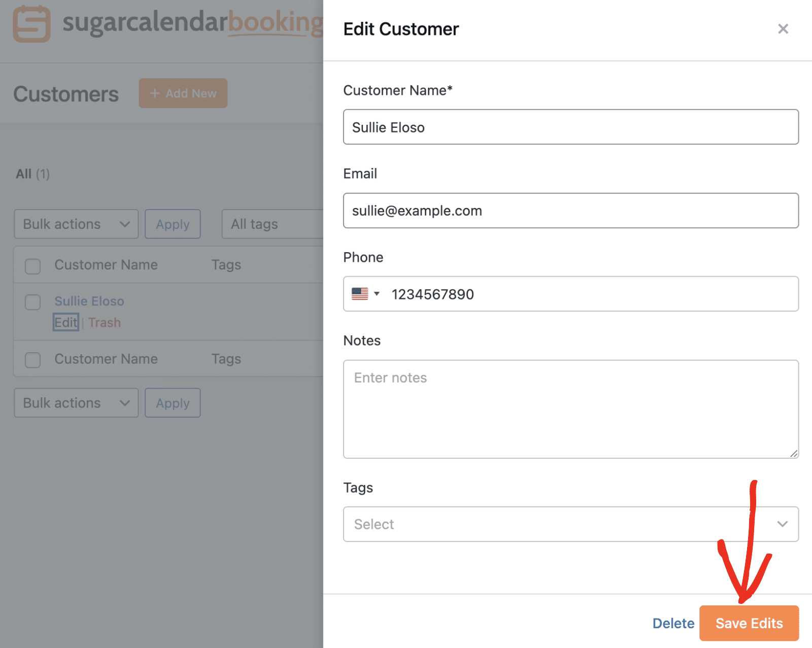Click into the Email input field
Screen dimensions: 812x648
570,211
